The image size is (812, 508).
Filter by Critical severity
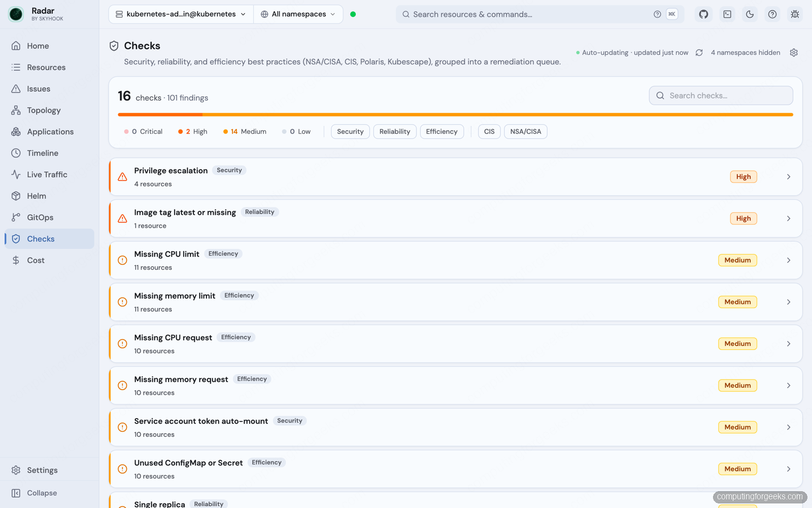coord(144,132)
